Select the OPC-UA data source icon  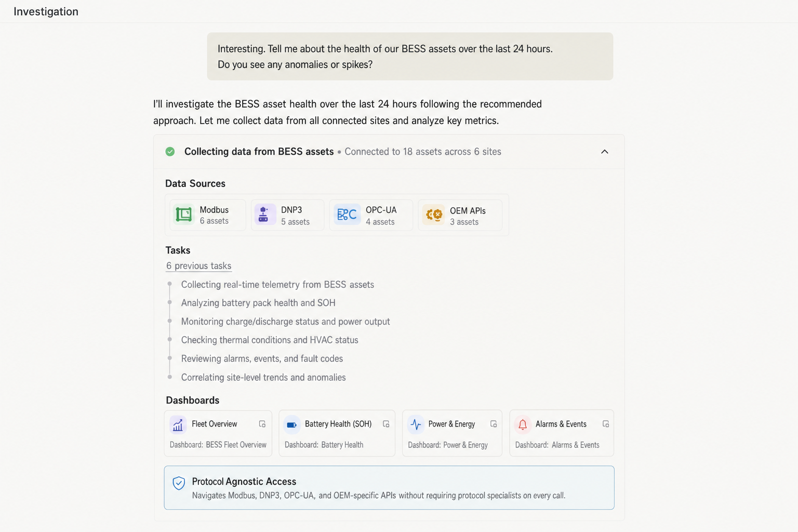346,215
